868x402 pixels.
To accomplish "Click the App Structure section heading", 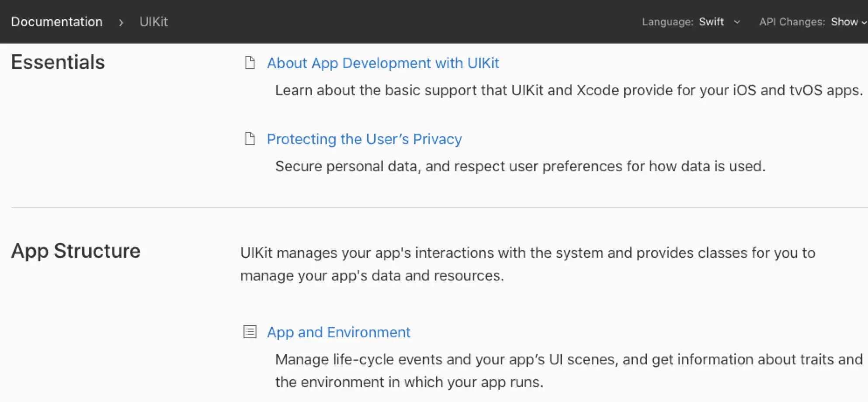I will pos(76,251).
